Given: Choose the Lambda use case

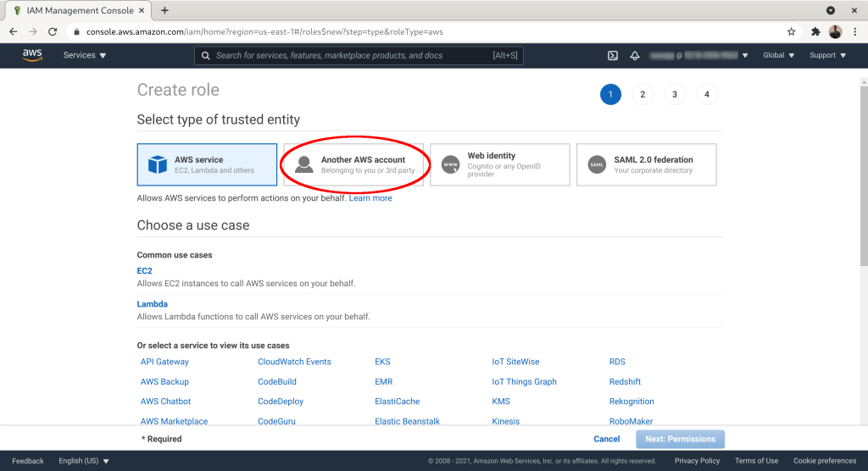Looking at the screenshot, I should coord(153,304).
